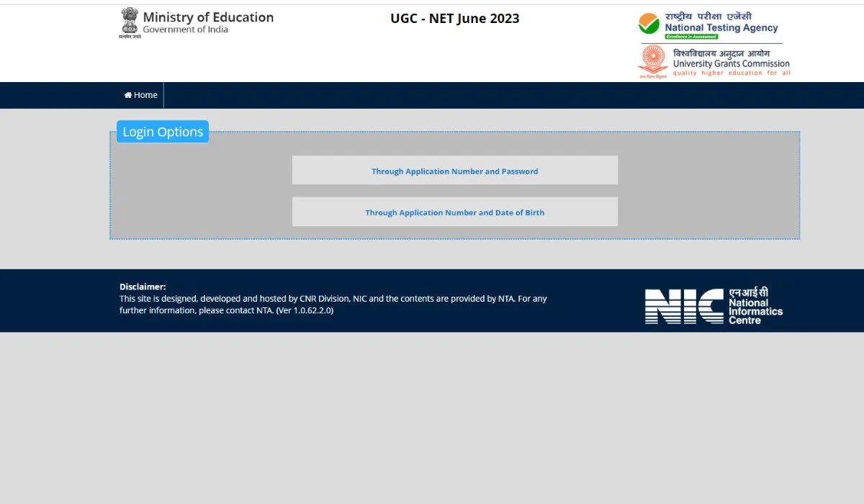Click the Disclaimer heading in footer
This screenshot has height=504, width=864.
pos(143,287)
